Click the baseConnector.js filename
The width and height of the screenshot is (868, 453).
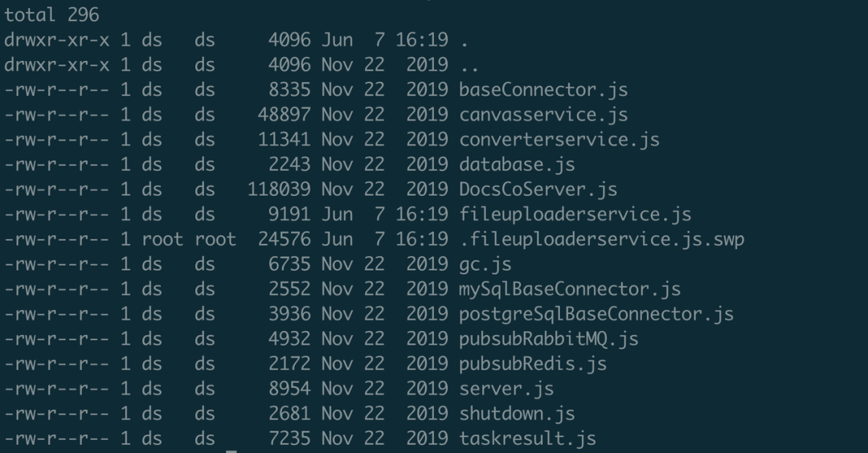point(543,90)
